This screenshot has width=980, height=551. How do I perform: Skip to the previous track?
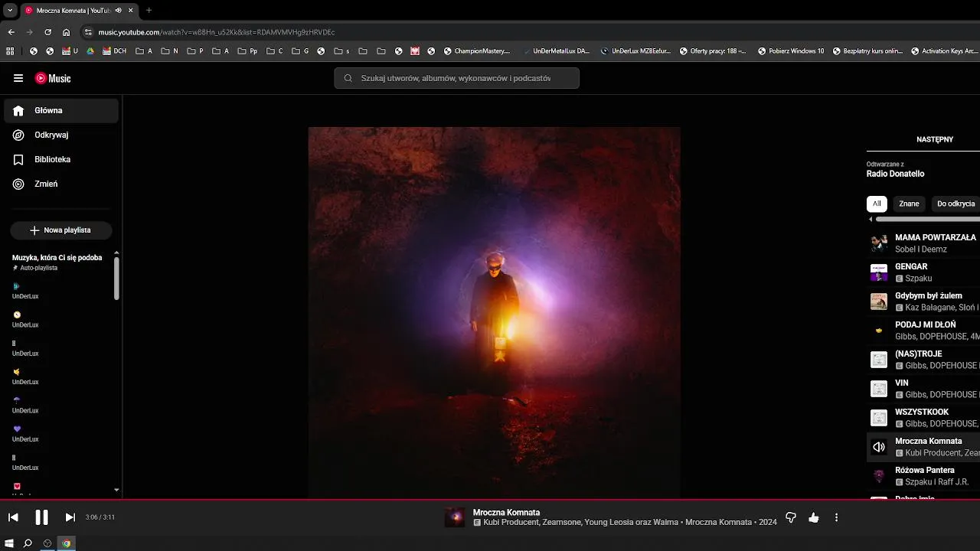[13, 517]
